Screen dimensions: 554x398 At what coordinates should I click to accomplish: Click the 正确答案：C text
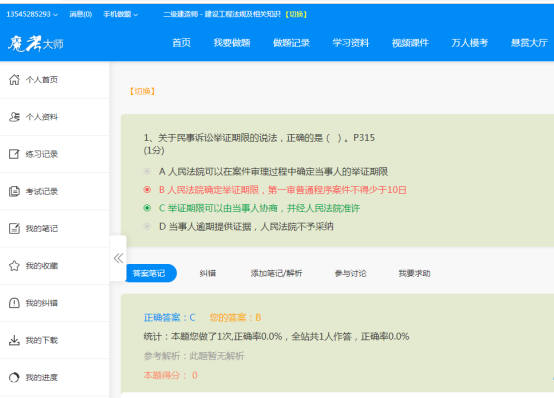(169, 317)
